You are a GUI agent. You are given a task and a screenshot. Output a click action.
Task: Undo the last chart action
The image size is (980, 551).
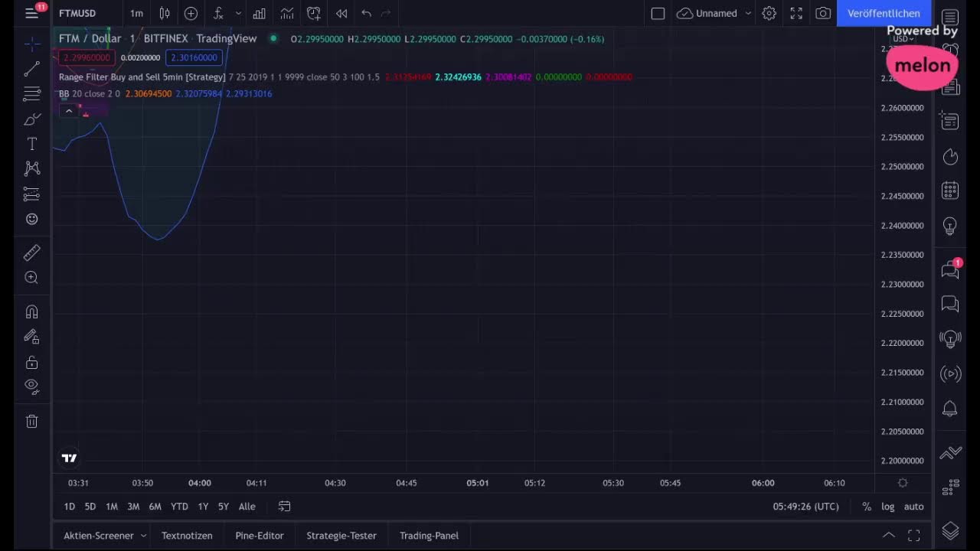pos(366,13)
